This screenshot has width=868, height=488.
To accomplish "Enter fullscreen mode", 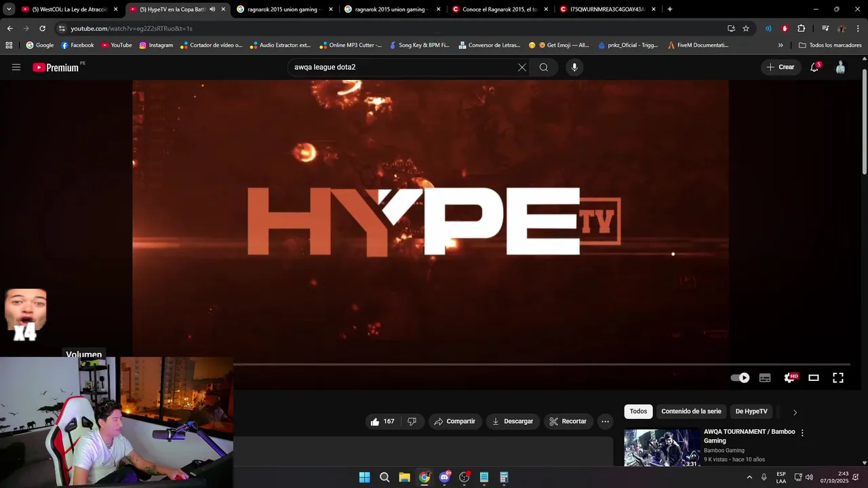I will click(838, 378).
